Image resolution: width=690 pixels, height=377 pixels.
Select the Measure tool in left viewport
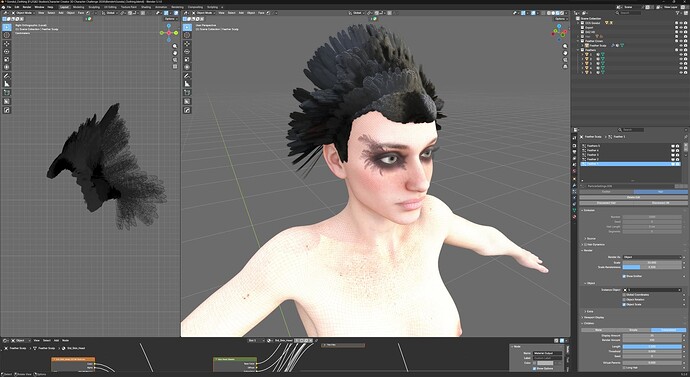click(x=7, y=84)
